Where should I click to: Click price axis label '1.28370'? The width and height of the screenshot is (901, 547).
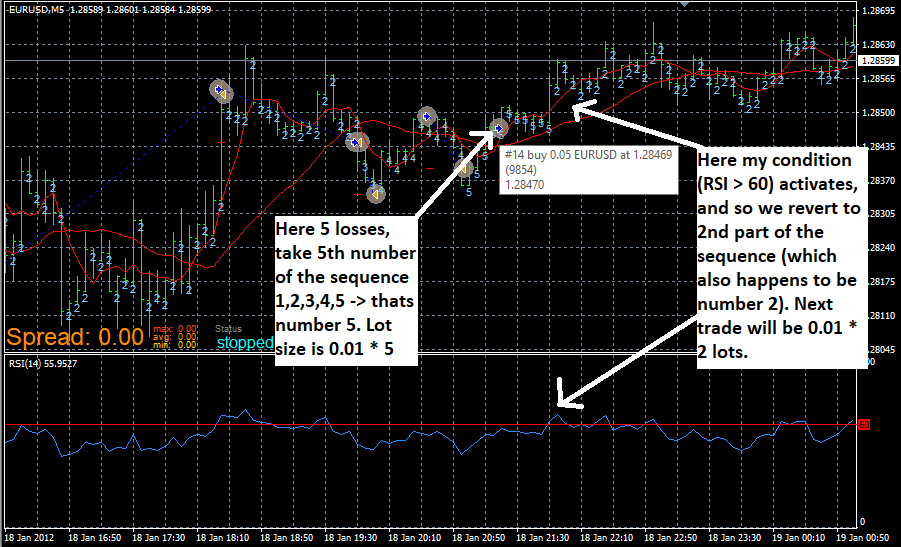click(x=880, y=180)
